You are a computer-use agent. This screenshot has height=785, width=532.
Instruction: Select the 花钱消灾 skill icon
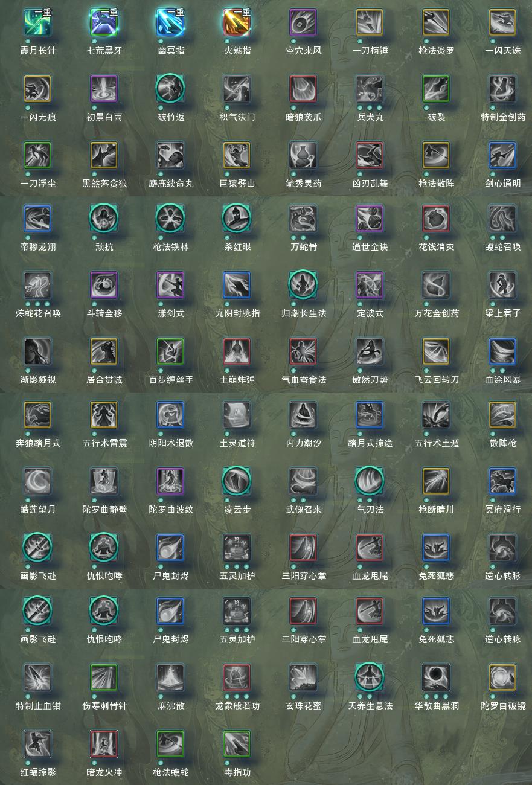pos(436,219)
